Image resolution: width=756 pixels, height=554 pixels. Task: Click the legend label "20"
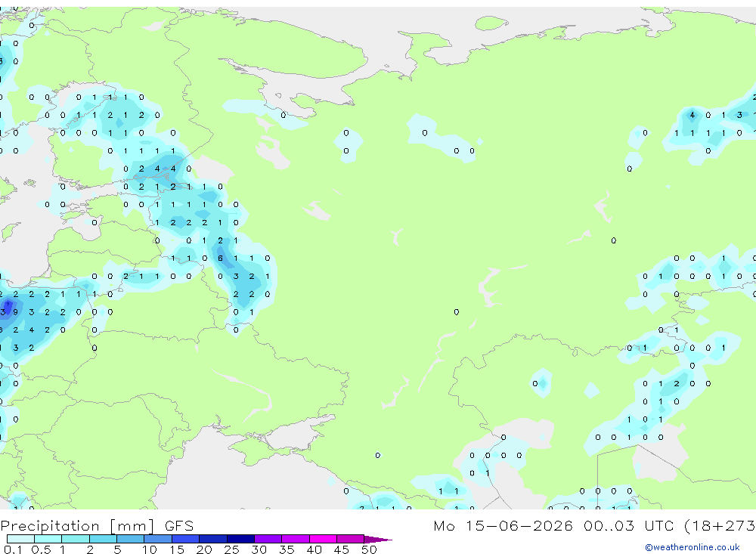click(x=204, y=549)
